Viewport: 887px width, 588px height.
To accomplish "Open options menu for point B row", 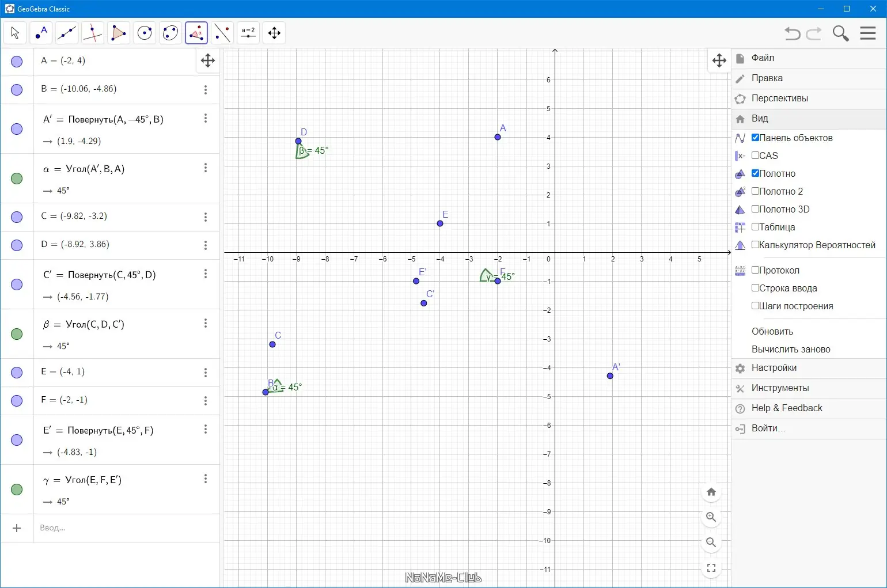I will click(x=206, y=90).
